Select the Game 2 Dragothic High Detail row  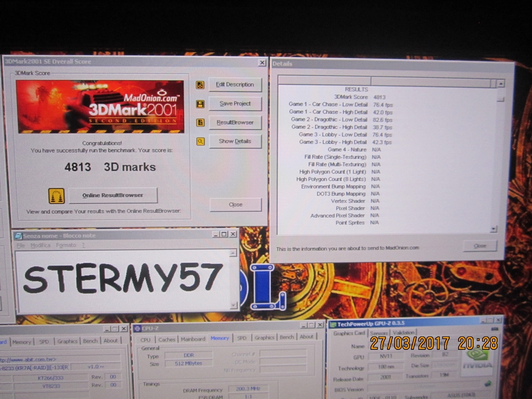341,127
